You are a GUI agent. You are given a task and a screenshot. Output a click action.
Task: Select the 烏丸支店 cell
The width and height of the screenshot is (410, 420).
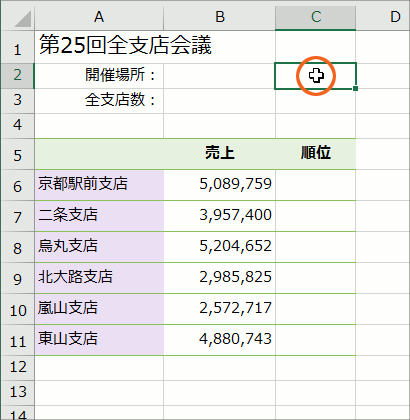pyautogui.click(x=99, y=247)
